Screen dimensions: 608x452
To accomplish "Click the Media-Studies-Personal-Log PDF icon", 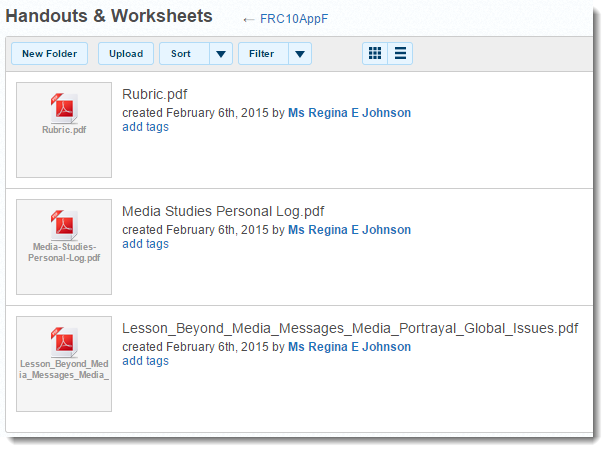I will coord(64,223).
